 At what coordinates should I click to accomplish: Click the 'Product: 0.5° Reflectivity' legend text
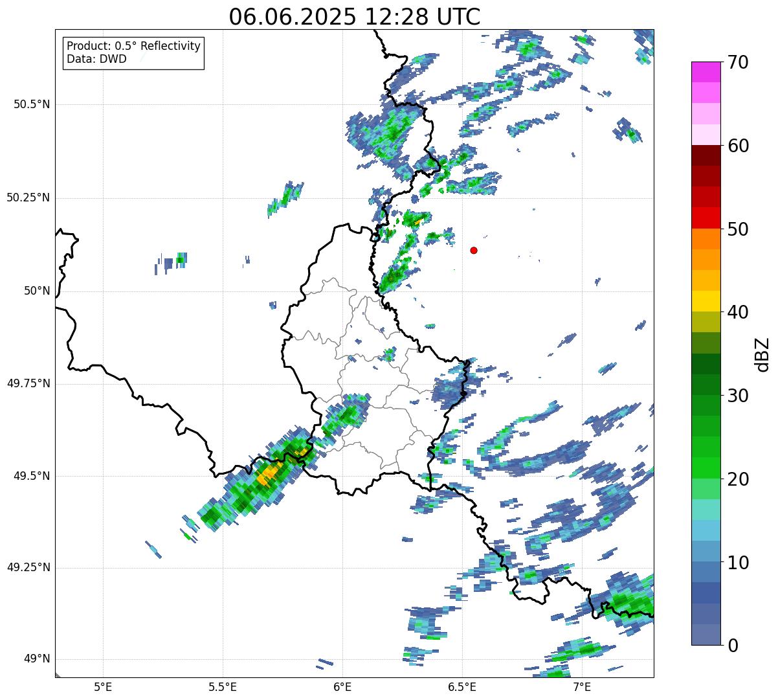tap(134, 47)
